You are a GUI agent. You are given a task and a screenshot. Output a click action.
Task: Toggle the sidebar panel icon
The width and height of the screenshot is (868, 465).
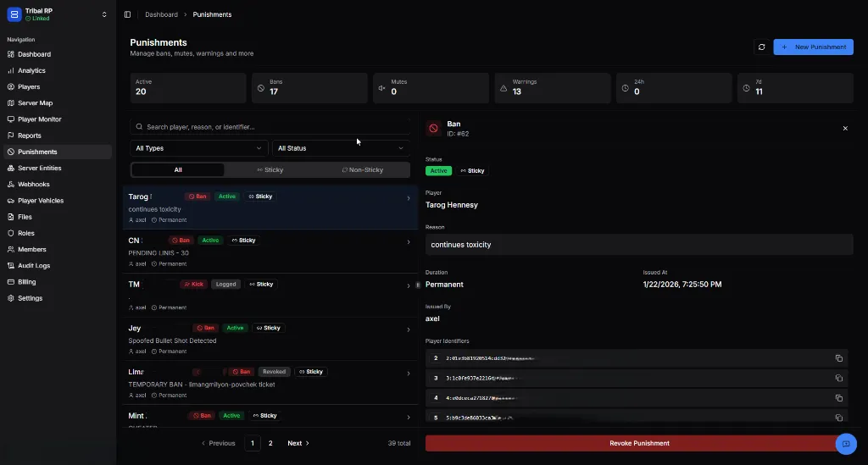(x=127, y=14)
